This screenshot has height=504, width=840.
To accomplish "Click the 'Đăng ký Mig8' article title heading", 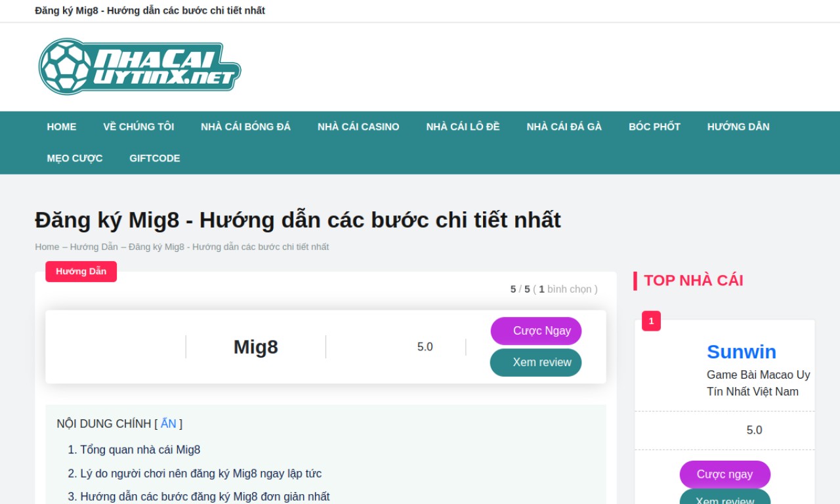I will [x=298, y=219].
